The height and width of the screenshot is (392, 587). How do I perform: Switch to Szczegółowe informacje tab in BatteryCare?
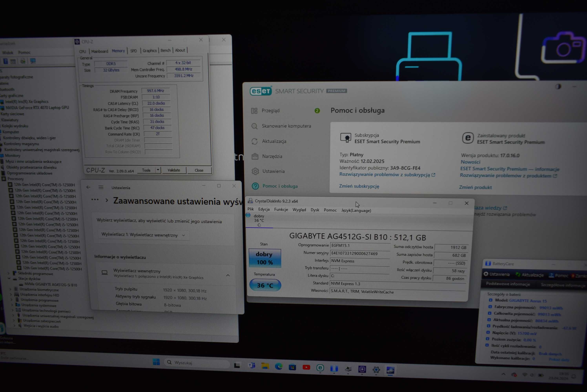(x=563, y=285)
